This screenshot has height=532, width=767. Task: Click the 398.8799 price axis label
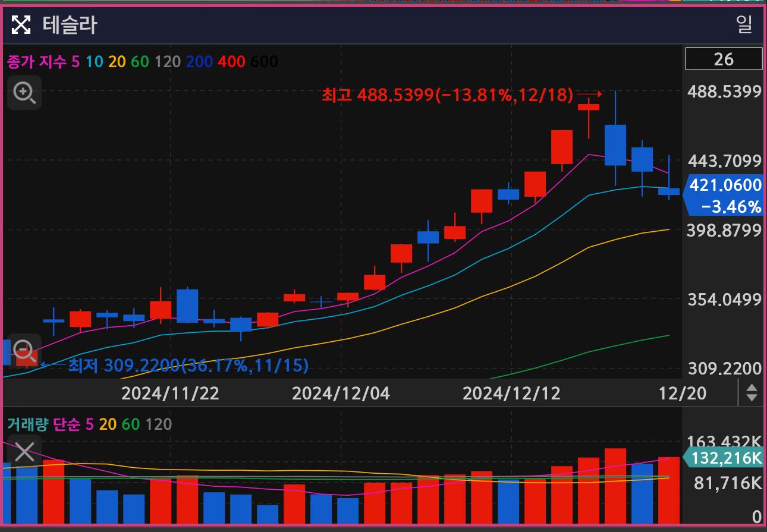tap(724, 229)
